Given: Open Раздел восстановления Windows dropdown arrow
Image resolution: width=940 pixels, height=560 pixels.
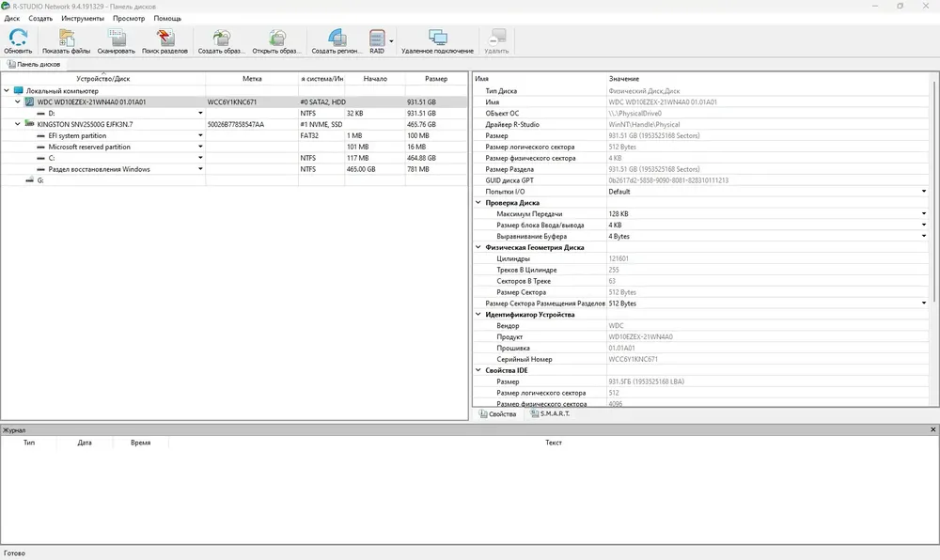Looking at the screenshot, I should point(200,169).
